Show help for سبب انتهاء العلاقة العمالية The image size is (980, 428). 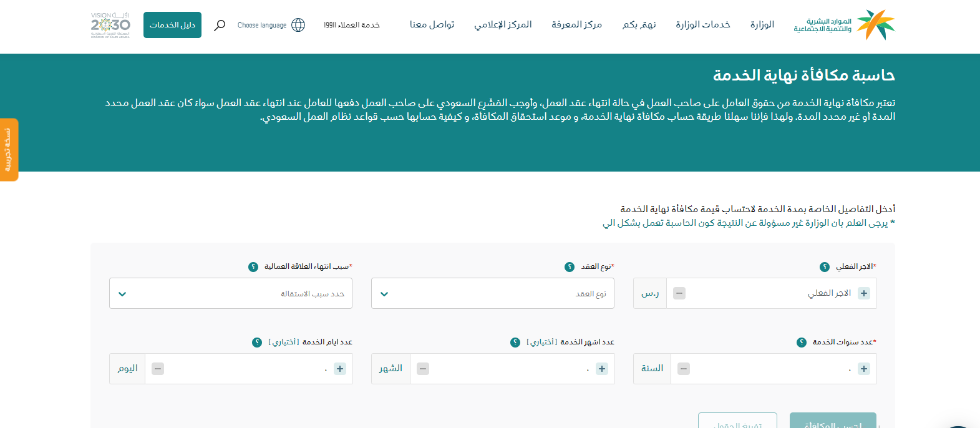click(x=253, y=267)
